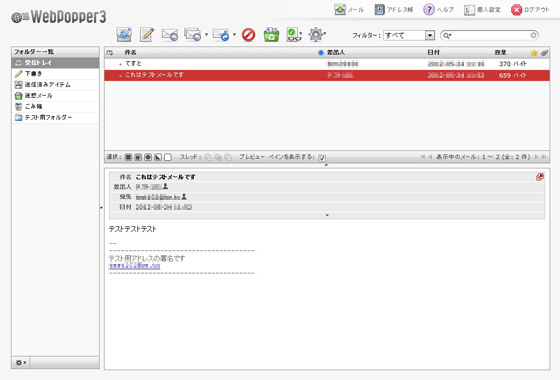
Task: Click the reply to sender icon
Action: [170, 35]
